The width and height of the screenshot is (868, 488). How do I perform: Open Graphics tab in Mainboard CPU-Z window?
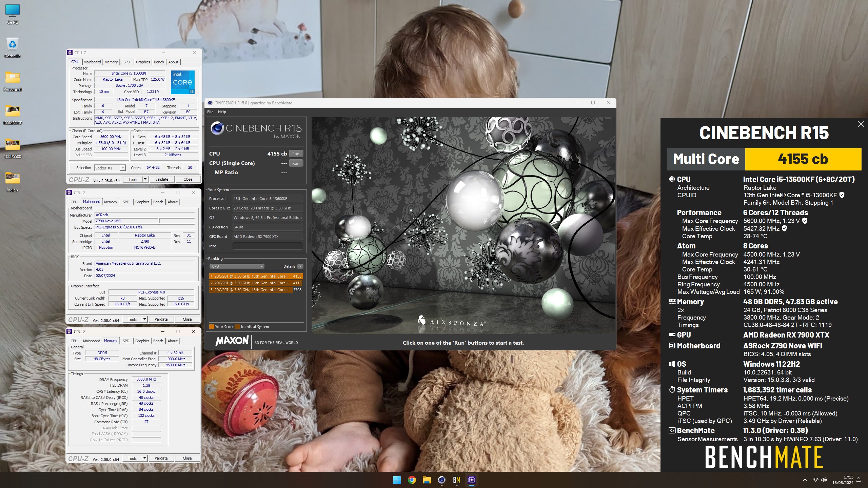point(142,202)
